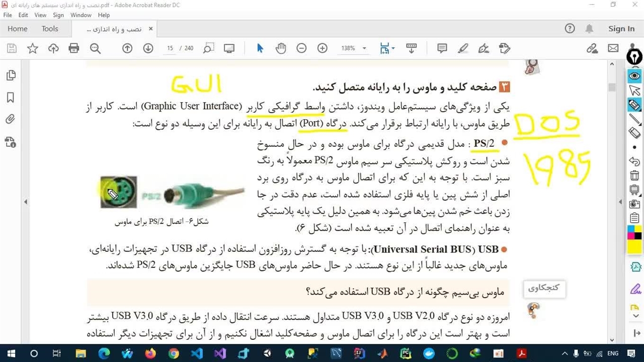Viewport: 644px width, 362px height.
Task: Open the Window menu
Action: click(x=81, y=15)
